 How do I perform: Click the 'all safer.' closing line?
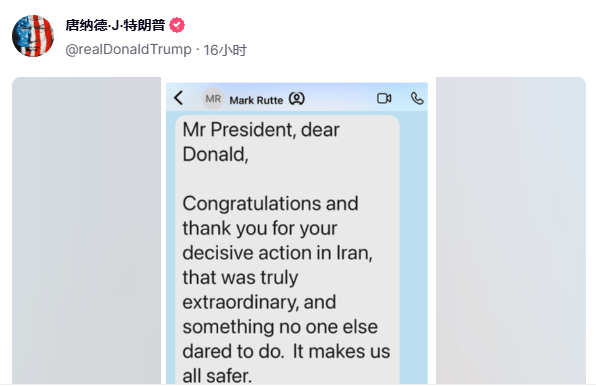tap(217, 376)
